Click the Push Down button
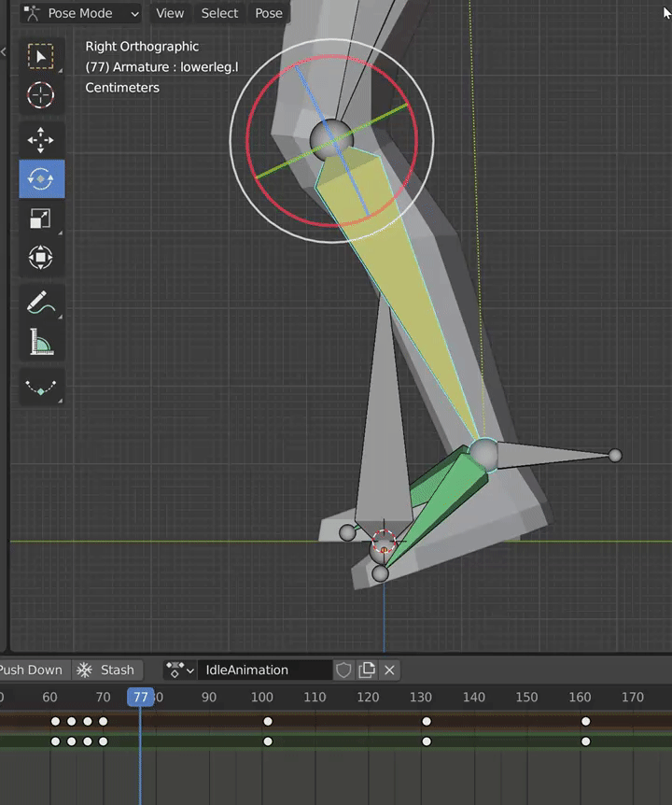Viewport: 672px width, 805px height. (x=32, y=670)
